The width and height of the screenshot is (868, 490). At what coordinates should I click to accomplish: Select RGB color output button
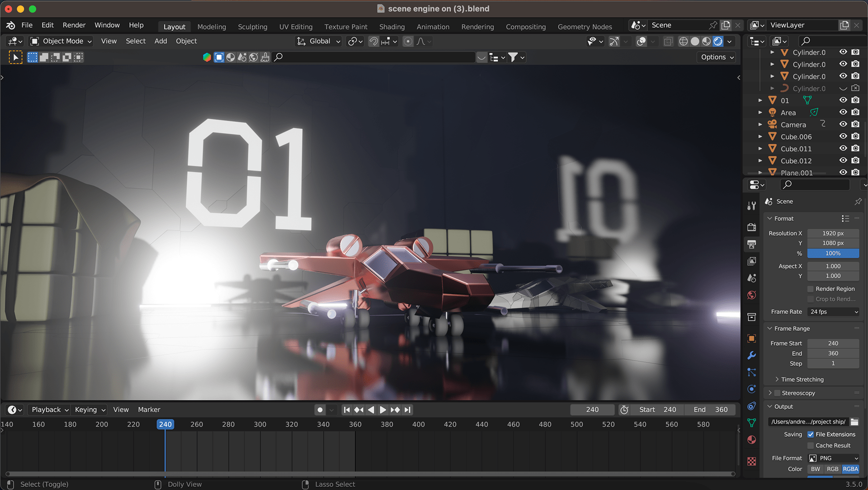[x=832, y=469]
